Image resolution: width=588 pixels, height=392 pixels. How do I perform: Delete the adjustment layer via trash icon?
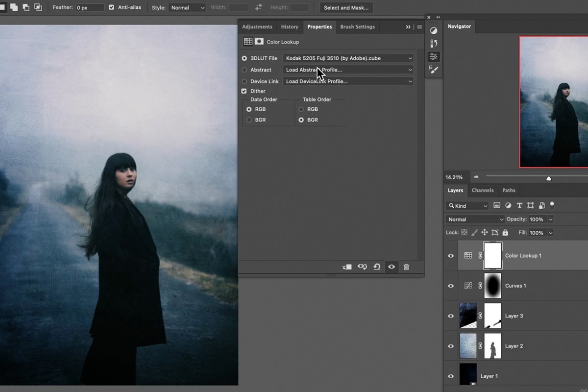click(406, 267)
